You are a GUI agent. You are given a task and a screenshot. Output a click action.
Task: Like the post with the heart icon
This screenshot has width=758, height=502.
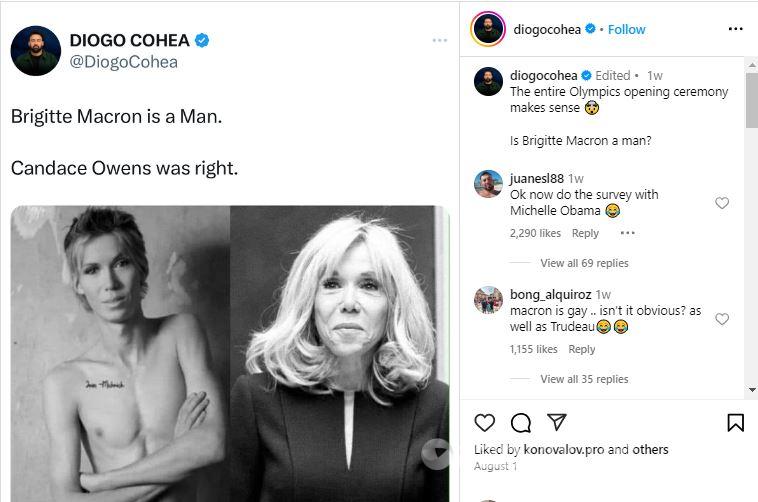click(485, 422)
